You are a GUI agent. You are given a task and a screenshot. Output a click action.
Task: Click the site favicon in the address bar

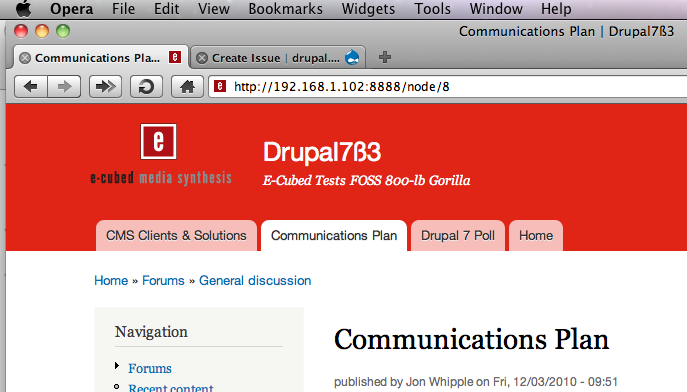point(220,86)
